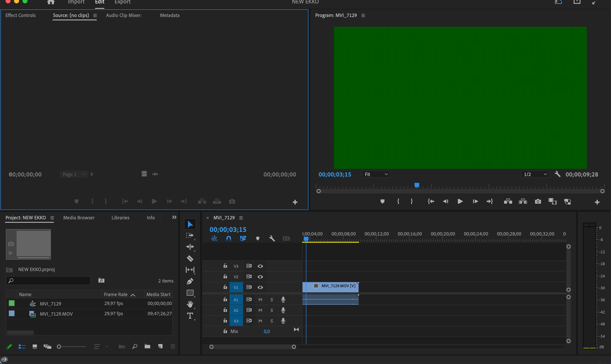
Task: Toggle lock on track V1
Action: 225,287
